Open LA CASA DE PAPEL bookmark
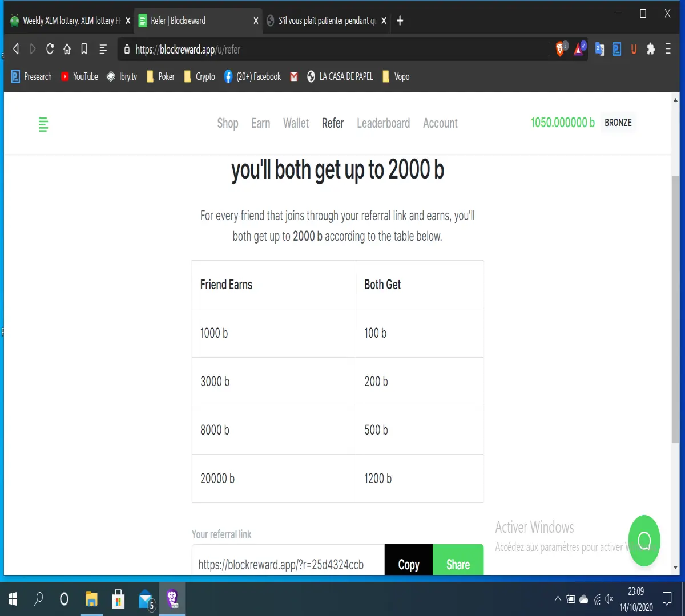685x616 pixels. point(340,76)
